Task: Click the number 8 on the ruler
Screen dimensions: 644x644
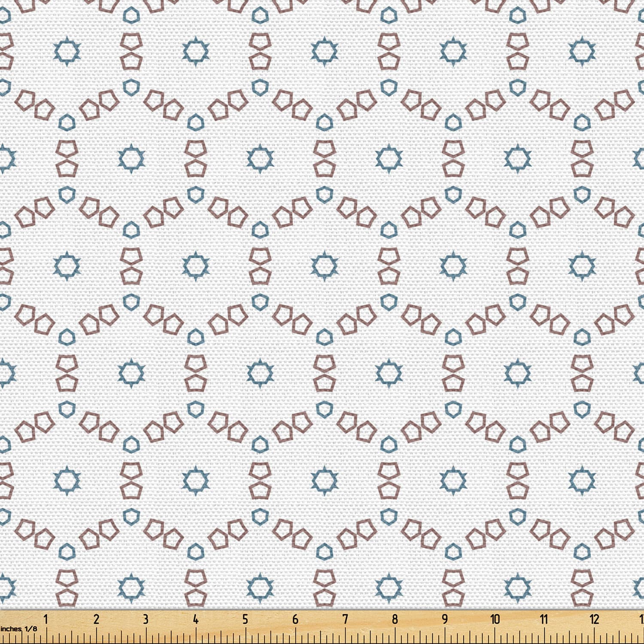Action: pos(395,619)
